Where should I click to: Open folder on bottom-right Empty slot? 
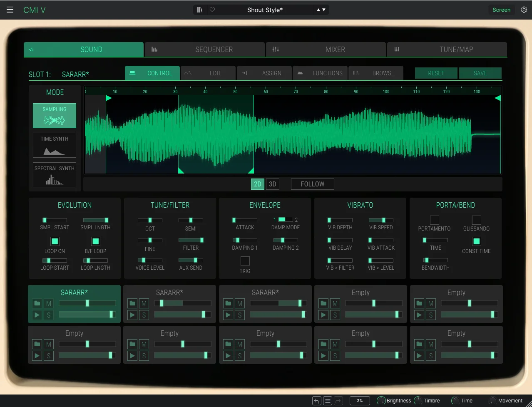point(419,344)
